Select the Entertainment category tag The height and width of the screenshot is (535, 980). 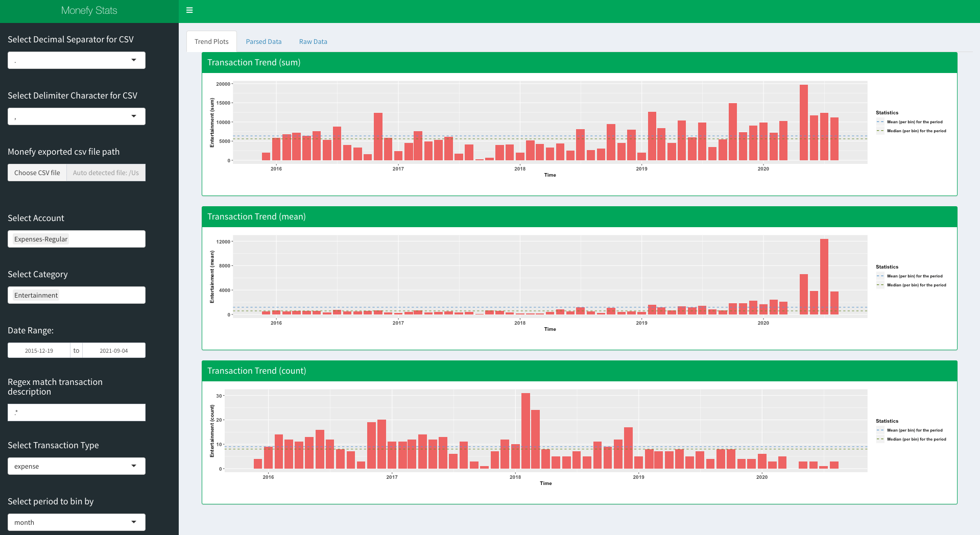click(36, 295)
